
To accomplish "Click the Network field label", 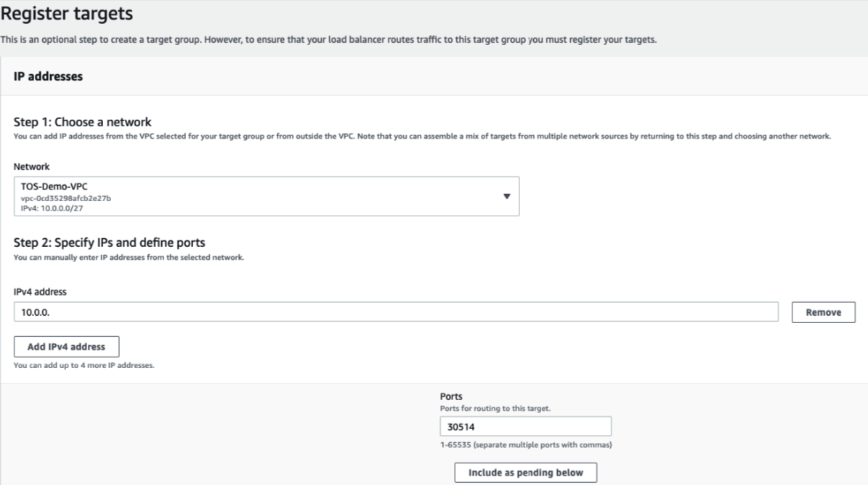I will [x=31, y=166].
